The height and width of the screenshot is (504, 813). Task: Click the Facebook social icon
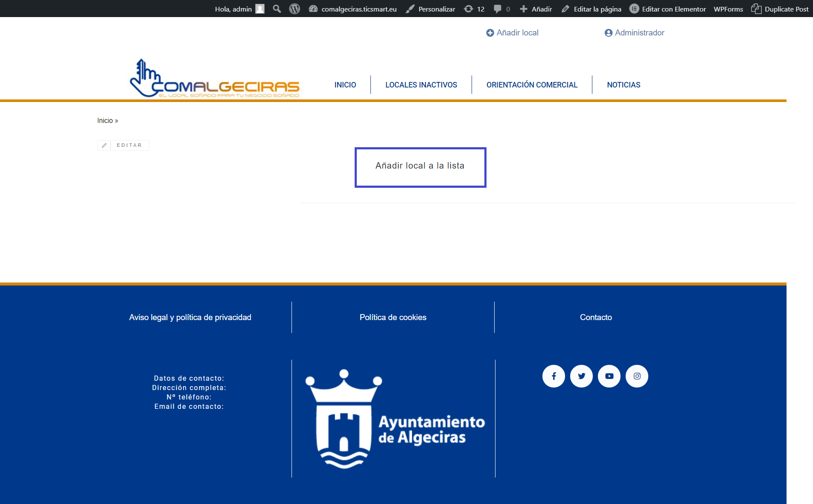554,376
